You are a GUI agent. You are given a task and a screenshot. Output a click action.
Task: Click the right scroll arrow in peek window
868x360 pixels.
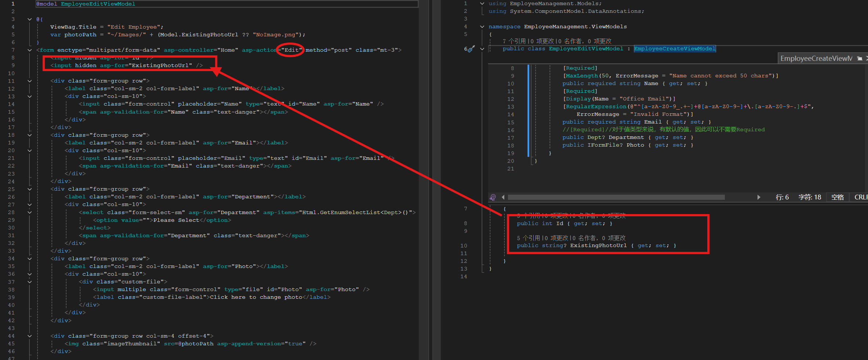[759, 197]
